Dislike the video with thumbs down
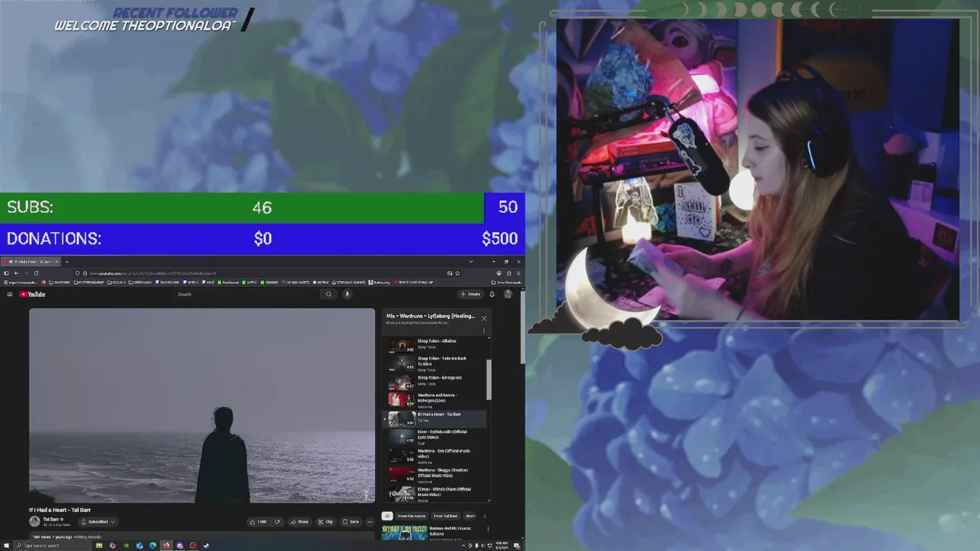The width and height of the screenshot is (980, 551). [277, 522]
